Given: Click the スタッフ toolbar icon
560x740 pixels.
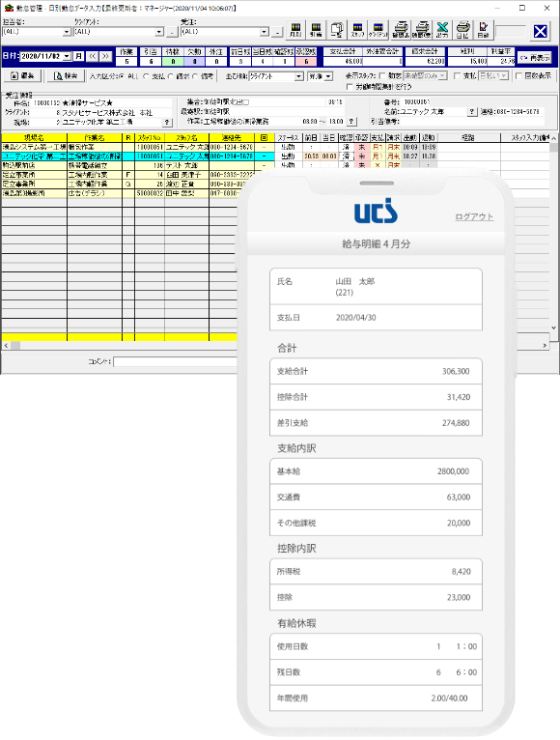Looking at the screenshot, I should pos(357,30).
